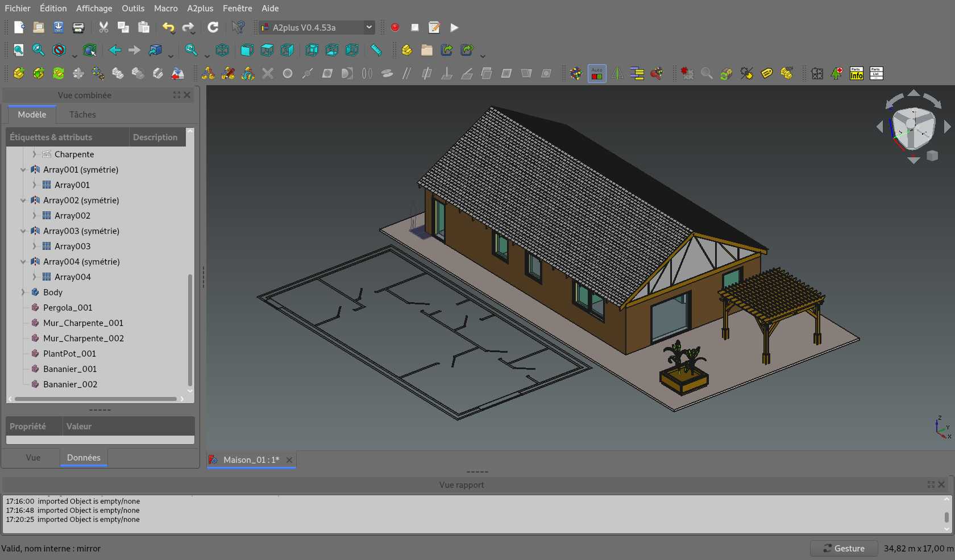Collapse the Array001 (symétrie) node
The height and width of the screenshot is (560, 955).
(23, 169)
